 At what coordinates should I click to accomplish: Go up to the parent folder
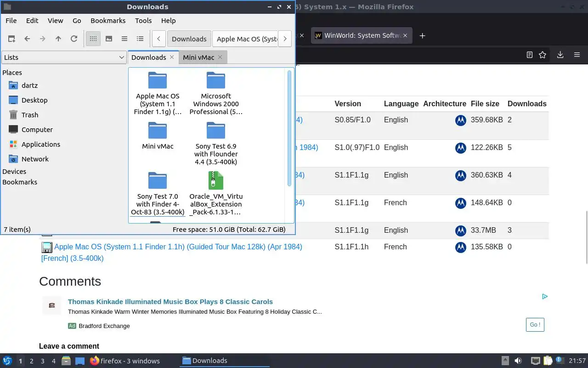click(x=58, y=39)
